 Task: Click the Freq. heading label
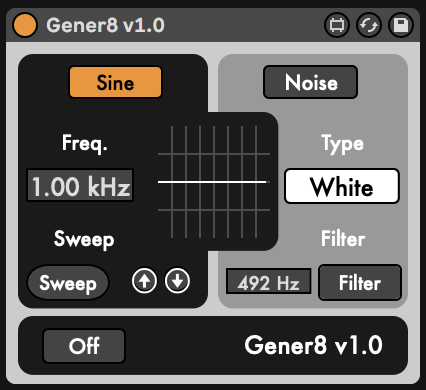tap(85, 143)
